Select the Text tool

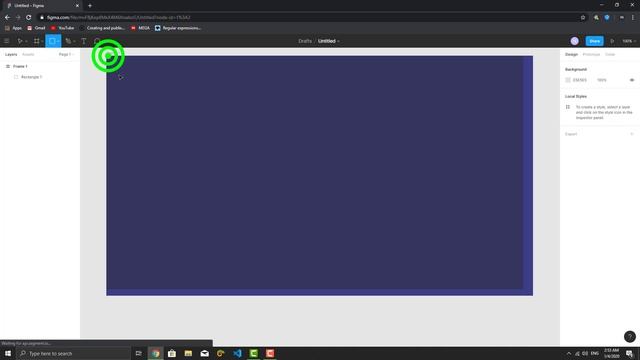(84, 41)
